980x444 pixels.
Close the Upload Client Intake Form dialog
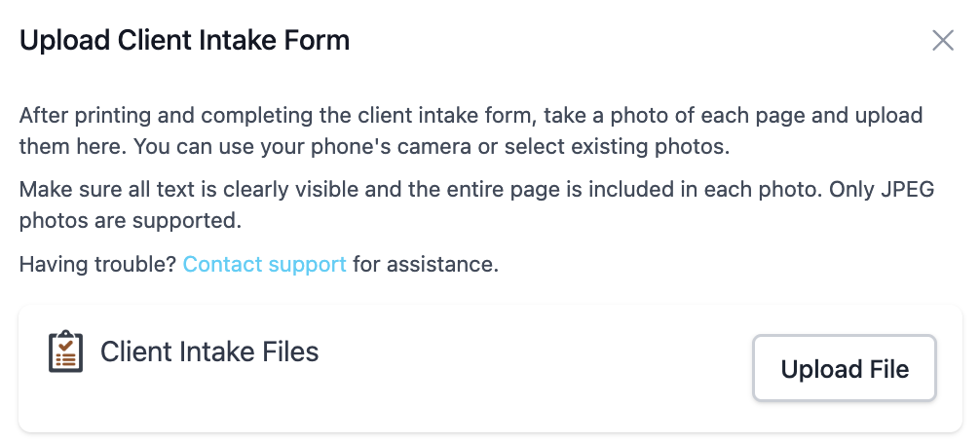(x=943, y=41)
